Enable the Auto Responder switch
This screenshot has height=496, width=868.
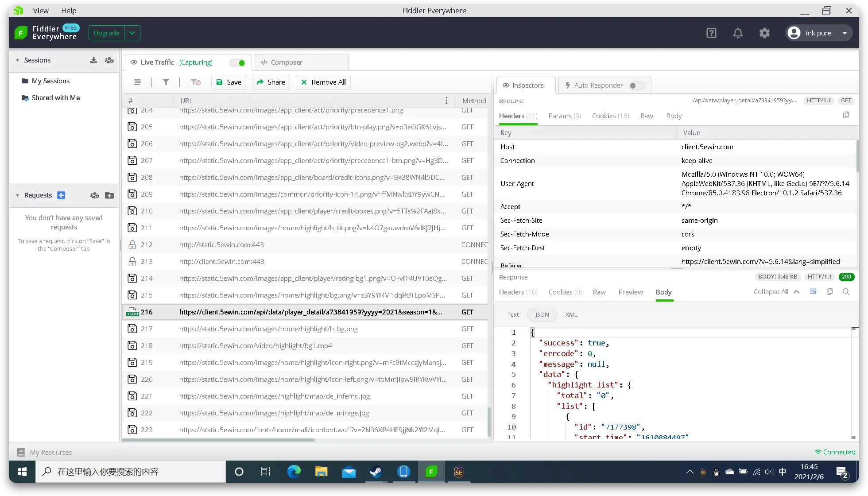coord(637,86)
